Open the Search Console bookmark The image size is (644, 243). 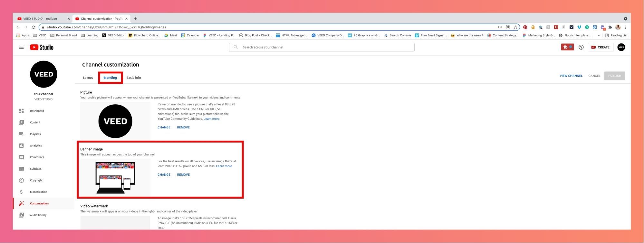[397, 35]
